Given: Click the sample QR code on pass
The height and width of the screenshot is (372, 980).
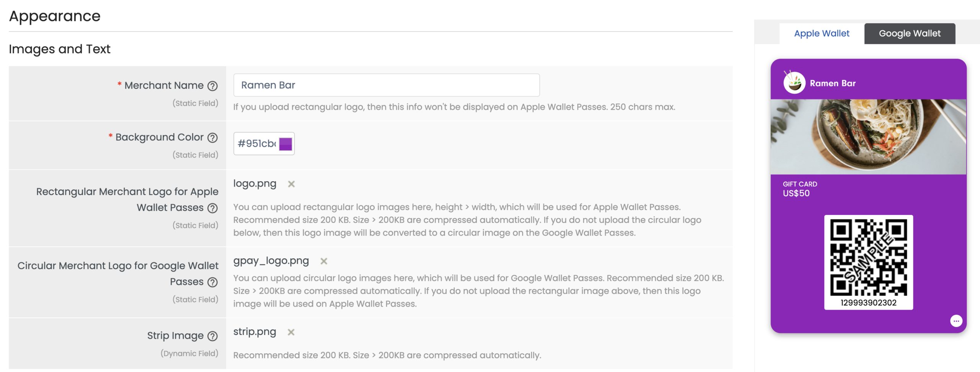Looking at the screenshot, I should coord(868,257).
